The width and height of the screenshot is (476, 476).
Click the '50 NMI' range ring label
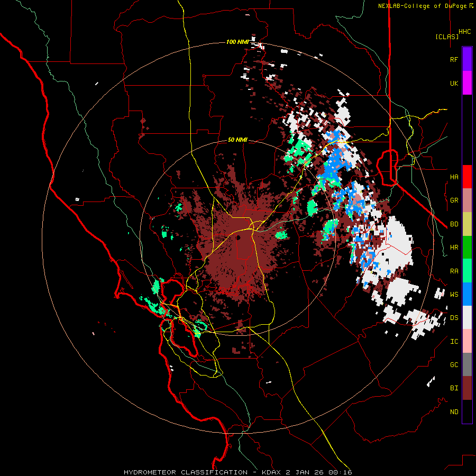coord(237,140)
